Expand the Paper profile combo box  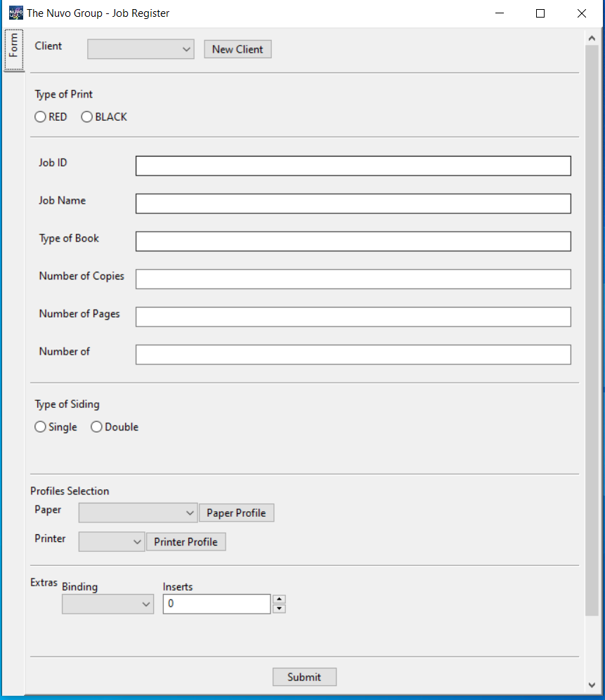pyautogui.click(x=138, y=513)
